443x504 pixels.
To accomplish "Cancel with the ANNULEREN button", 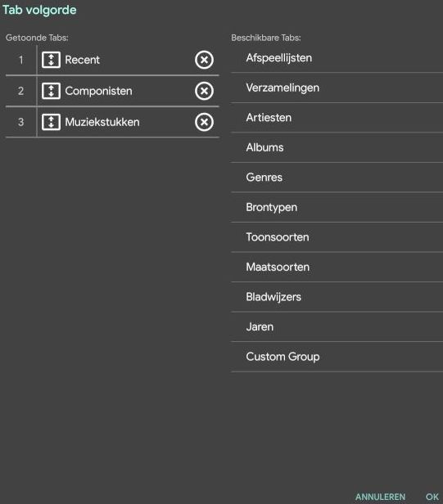I will click(380, 497).
